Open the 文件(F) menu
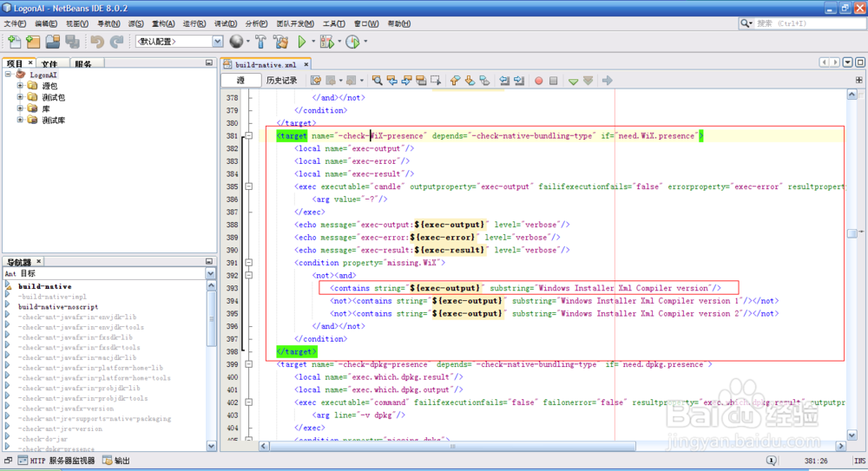 pos(15,23)
